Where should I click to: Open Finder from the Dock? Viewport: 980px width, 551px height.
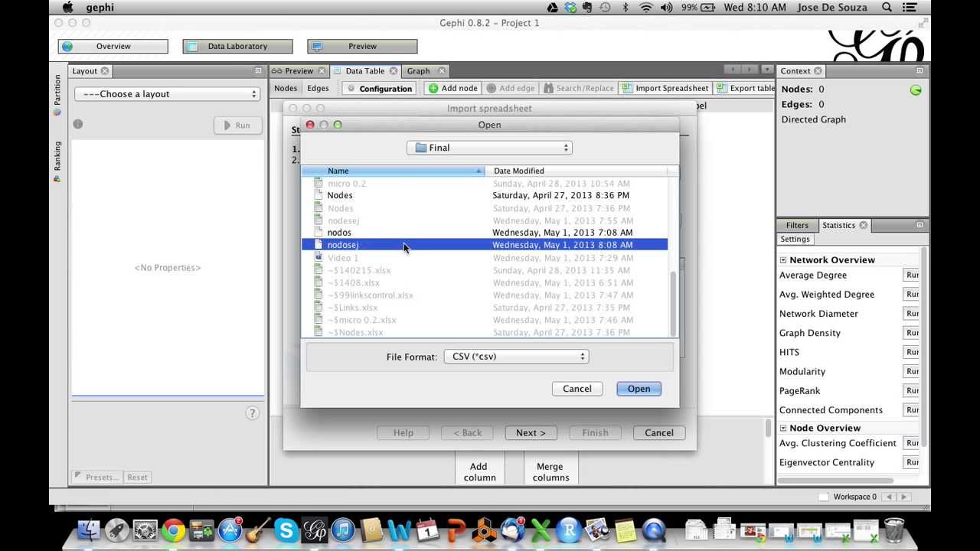point(89,530)
